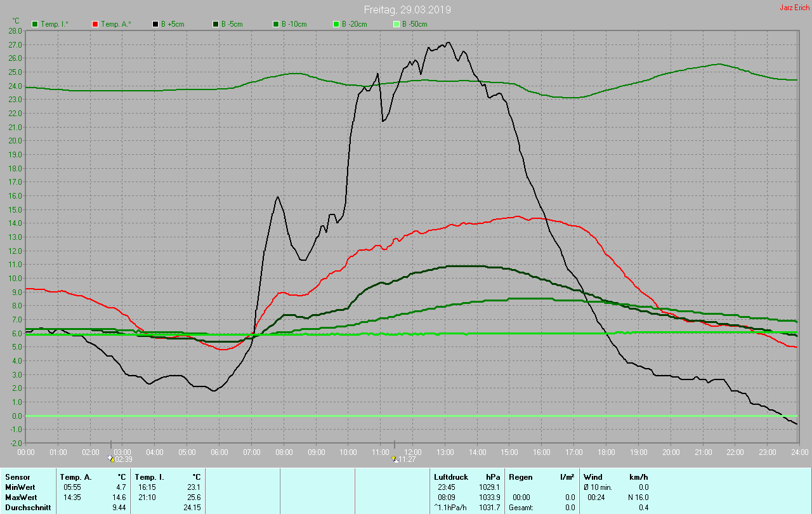Image resolution: width=812 pixels, height=514 pixels.
Task: Click the B -50cm legend color square
Action: point(396,24)
